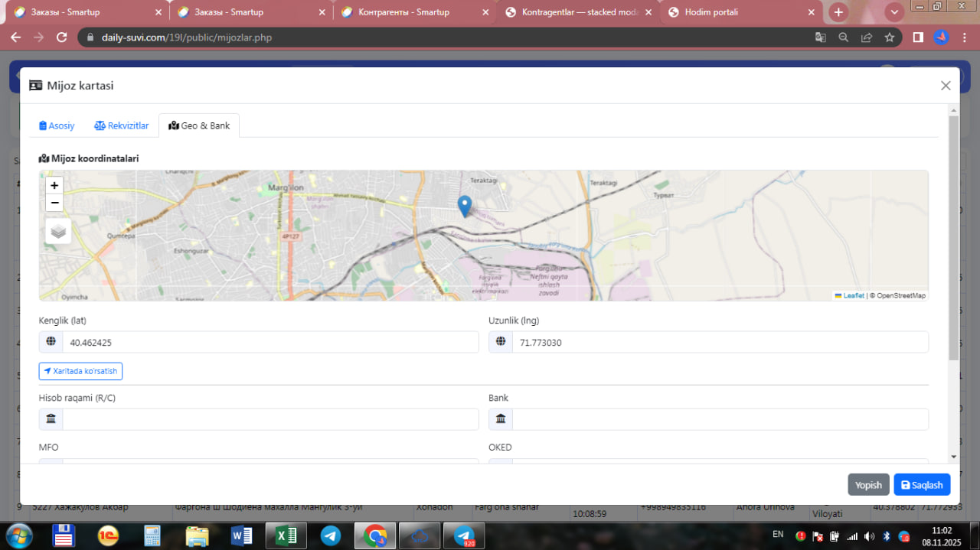
Task: Select the Geo & Bank tab
Action: pyautogui.click(x=199, y=125)
